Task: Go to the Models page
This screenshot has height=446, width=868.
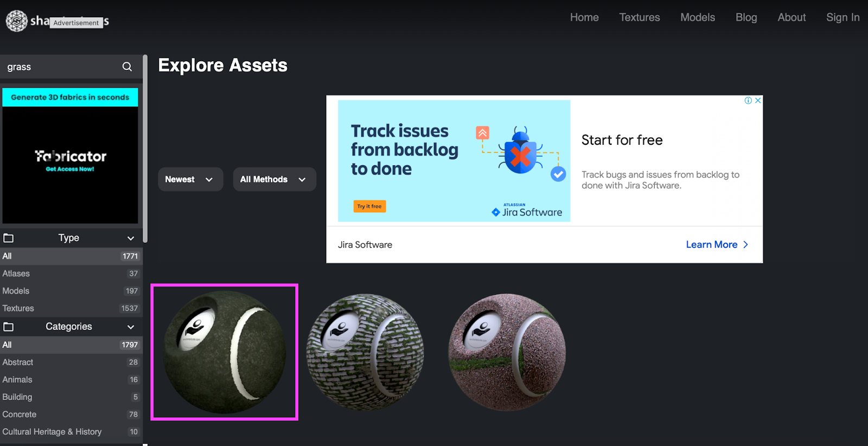Action: (698, 17)
